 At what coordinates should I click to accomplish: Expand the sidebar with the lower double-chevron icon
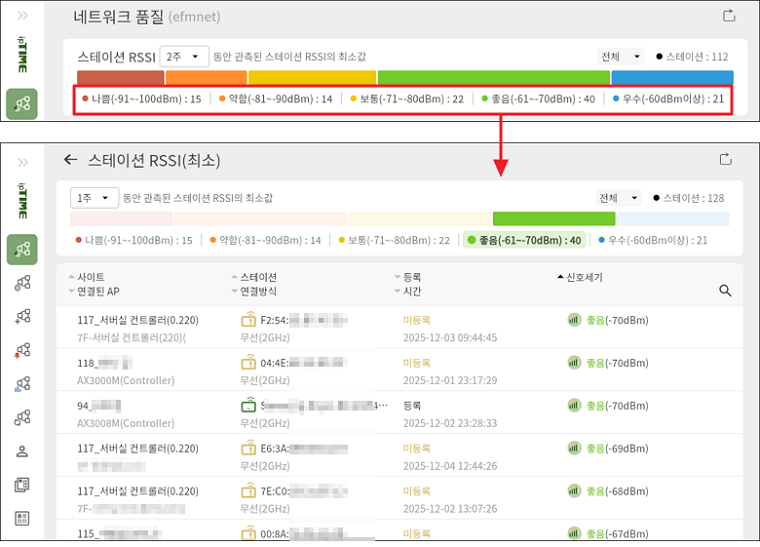(22, 160)
